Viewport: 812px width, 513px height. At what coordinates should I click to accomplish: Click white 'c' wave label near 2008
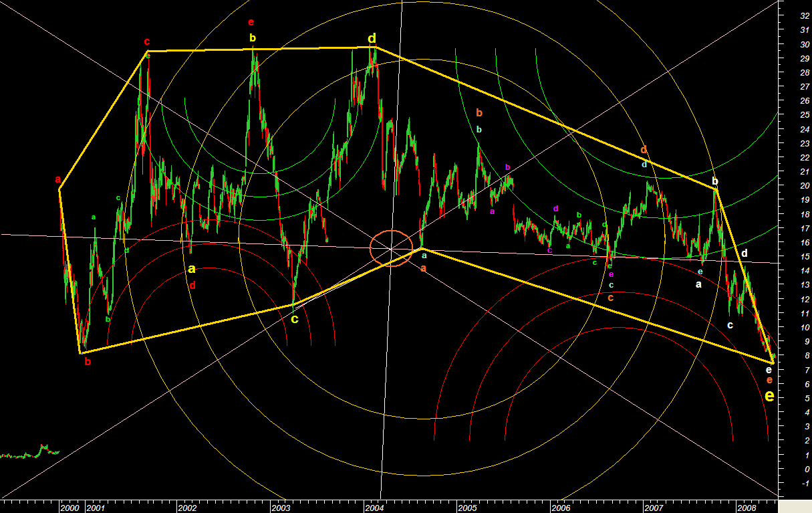730,326
